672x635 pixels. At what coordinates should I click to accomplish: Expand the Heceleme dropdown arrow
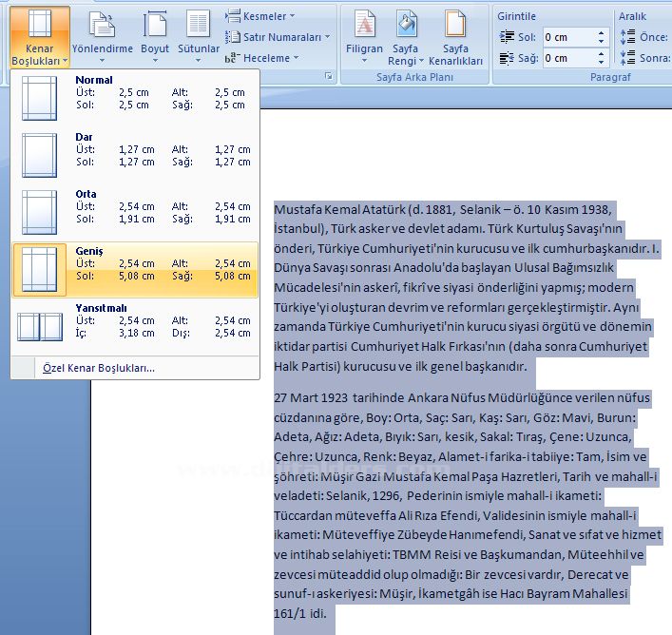point(296,58)
